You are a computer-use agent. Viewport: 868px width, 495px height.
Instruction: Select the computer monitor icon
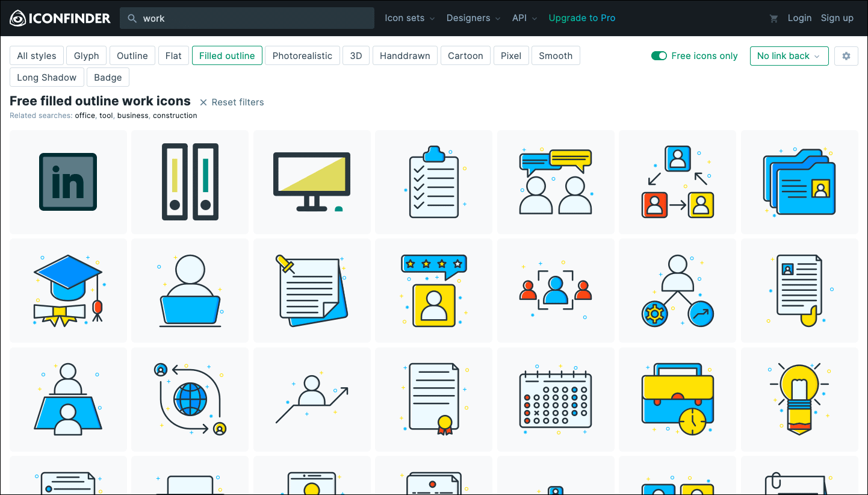coord(311,182)
